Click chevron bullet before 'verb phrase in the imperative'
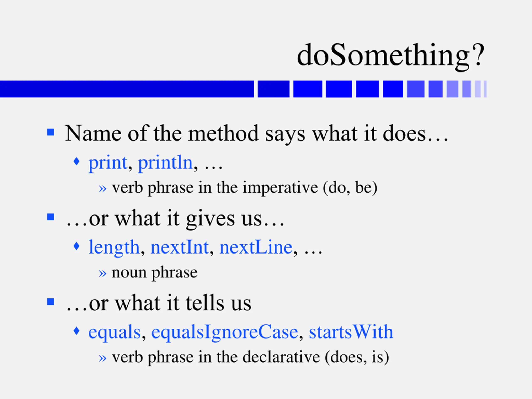Viewport: 532px width, 399px height. coord(102,188)
